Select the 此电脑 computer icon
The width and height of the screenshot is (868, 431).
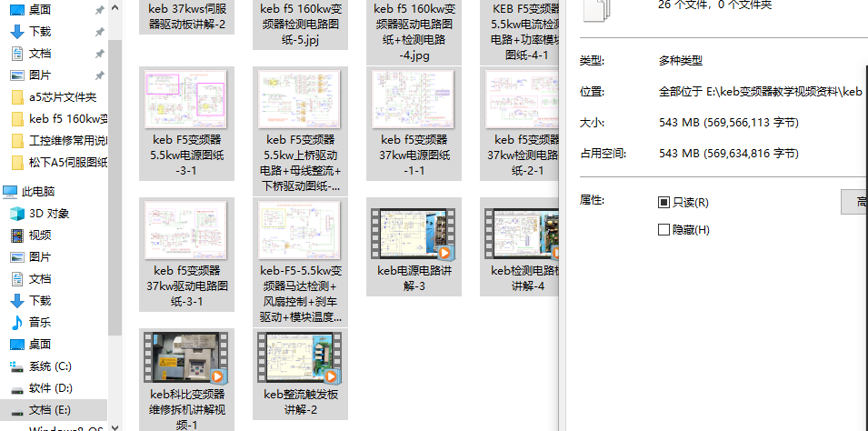click(10, 192)
